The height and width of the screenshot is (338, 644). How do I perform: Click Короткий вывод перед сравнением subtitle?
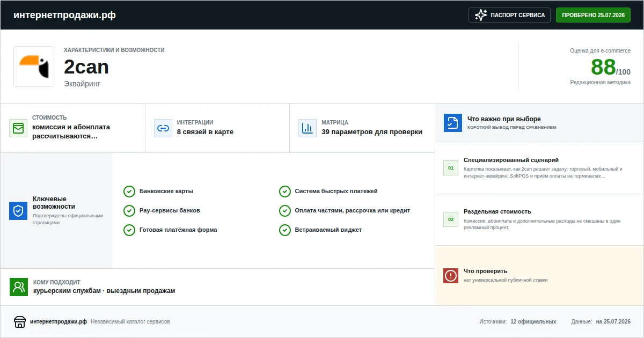coord(512,128)
